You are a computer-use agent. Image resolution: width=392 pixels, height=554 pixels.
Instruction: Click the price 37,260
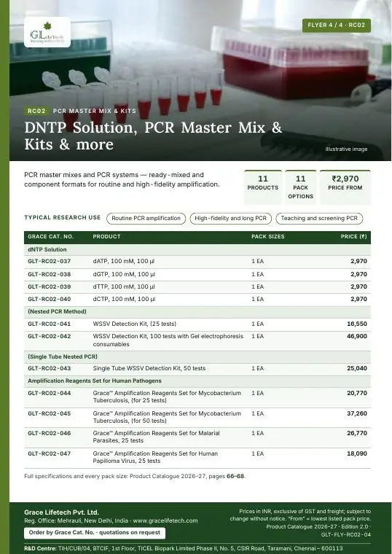[x=357, y=413]
